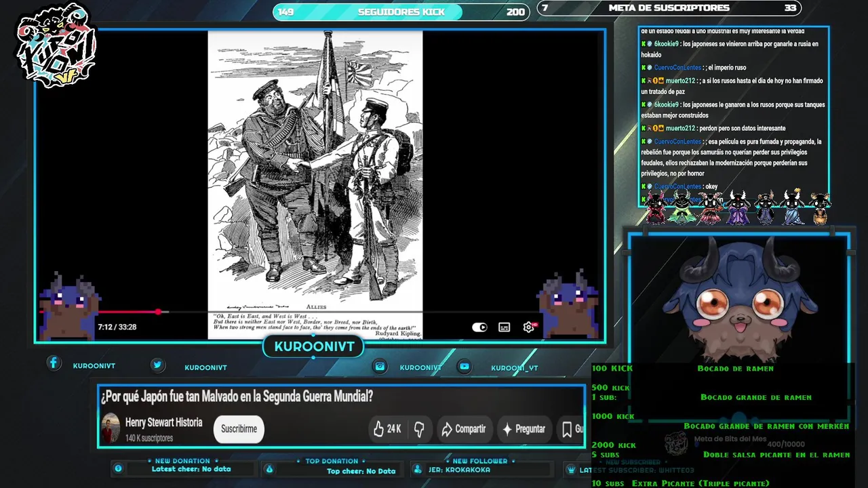Click the Seguidores Kick progress bar
The height and width of the screenshot is (488, 868).
coord(401,12)
